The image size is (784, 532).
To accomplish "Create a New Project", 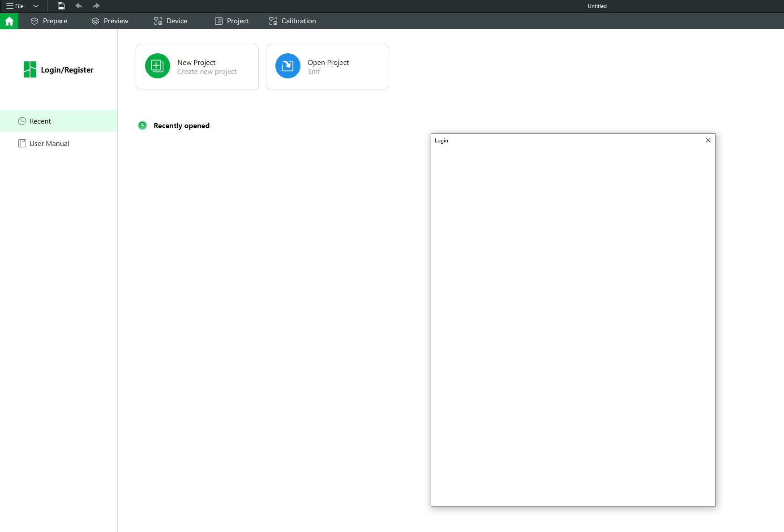I will tap(197, 66).
